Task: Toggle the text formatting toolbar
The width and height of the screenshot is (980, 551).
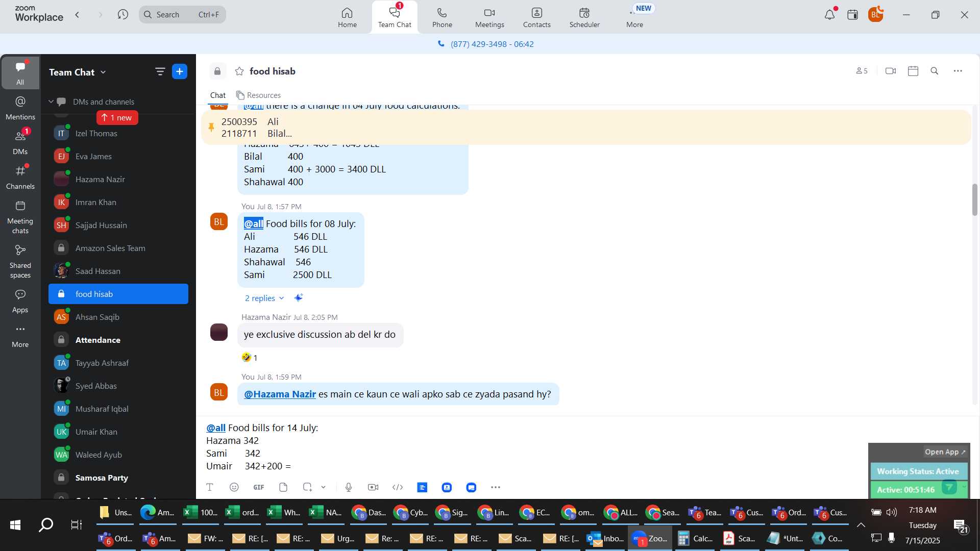Action: 209,487
